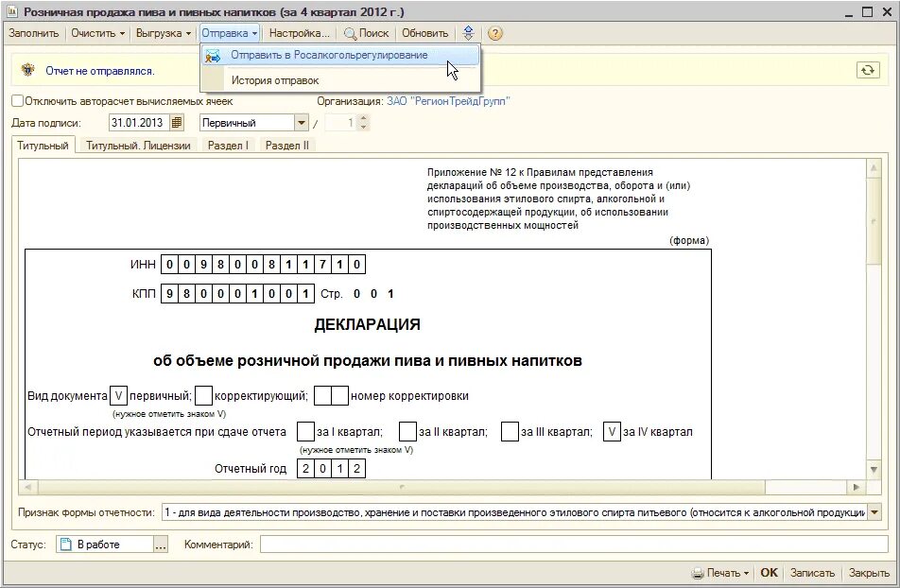Click the correction number boxes in the form
The image size is (900, 588).
pos(331,396)
